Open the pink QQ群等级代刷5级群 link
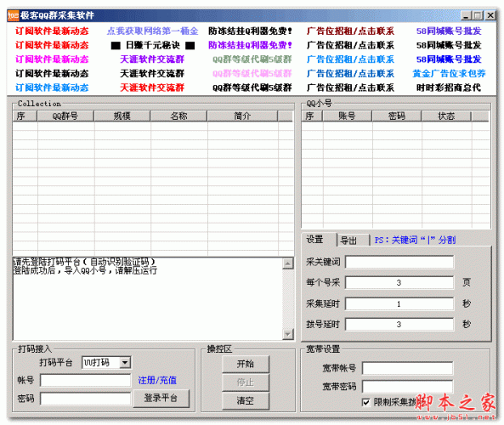The height and width of the screenshot is (425, 504). [252, 74]
